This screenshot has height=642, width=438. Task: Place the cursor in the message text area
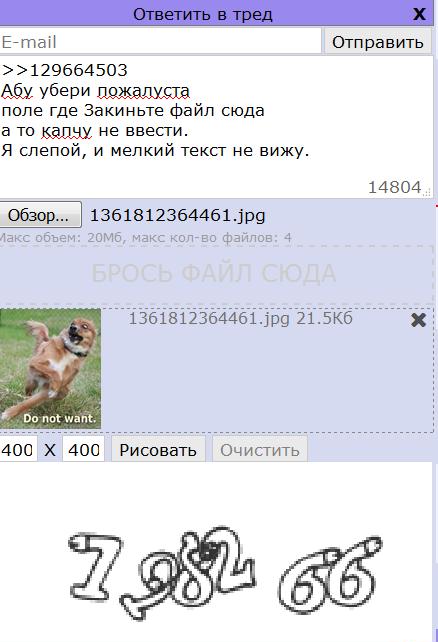pyautogui.click(x=216, y=127)
